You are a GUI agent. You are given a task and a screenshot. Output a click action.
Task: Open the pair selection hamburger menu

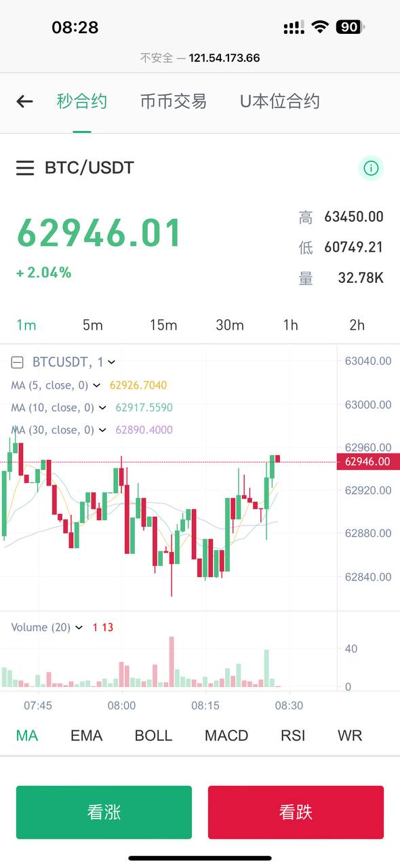coord(25,168)
